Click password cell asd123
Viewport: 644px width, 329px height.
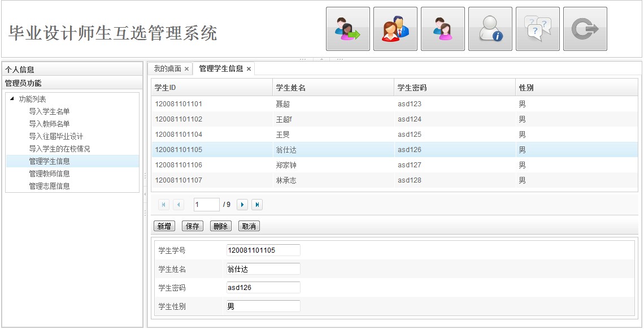click(x=410, y=104)
